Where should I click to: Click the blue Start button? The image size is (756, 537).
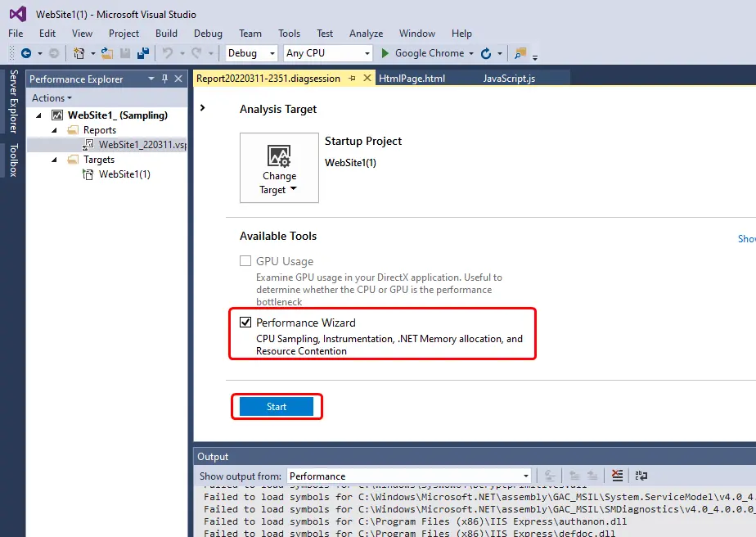coord(277,407)
